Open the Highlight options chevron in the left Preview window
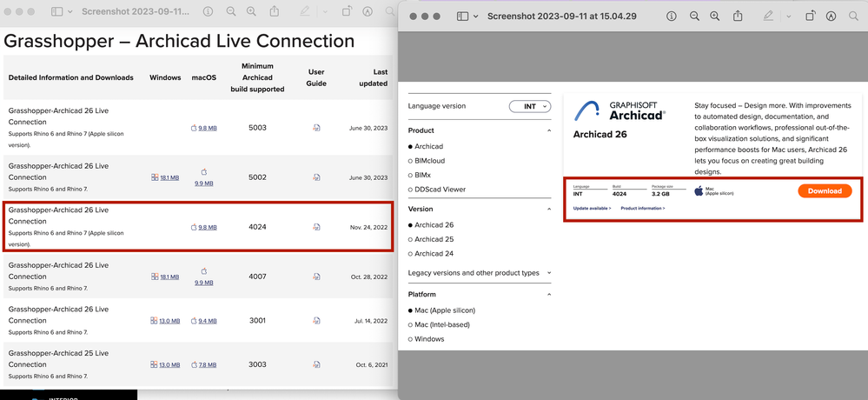 coord(326,11)
